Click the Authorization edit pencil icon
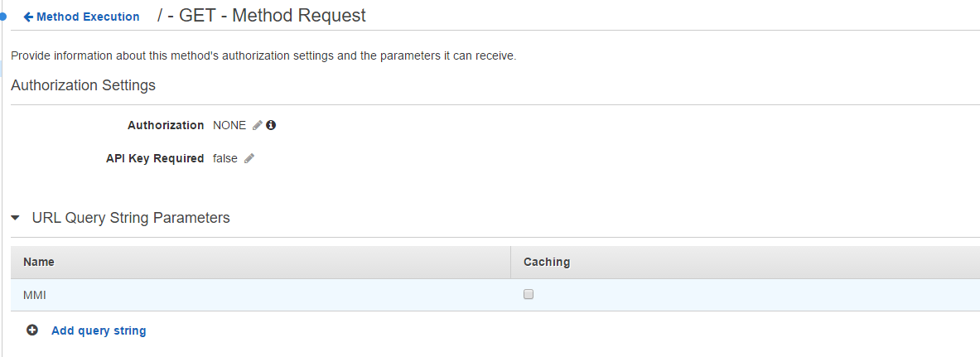Viewport: 980px width, 357px height. [258, 125]
